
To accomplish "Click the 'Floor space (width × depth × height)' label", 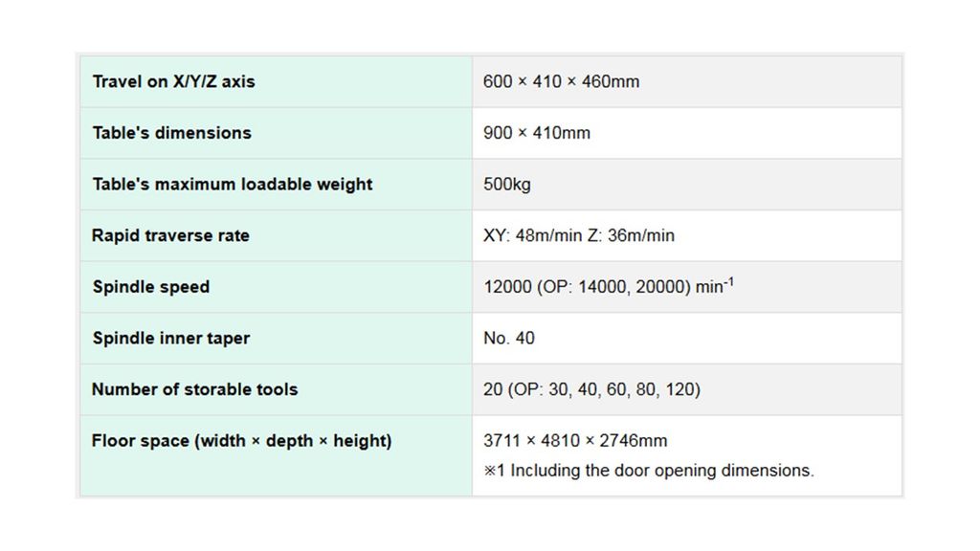I will pos(241,441).
